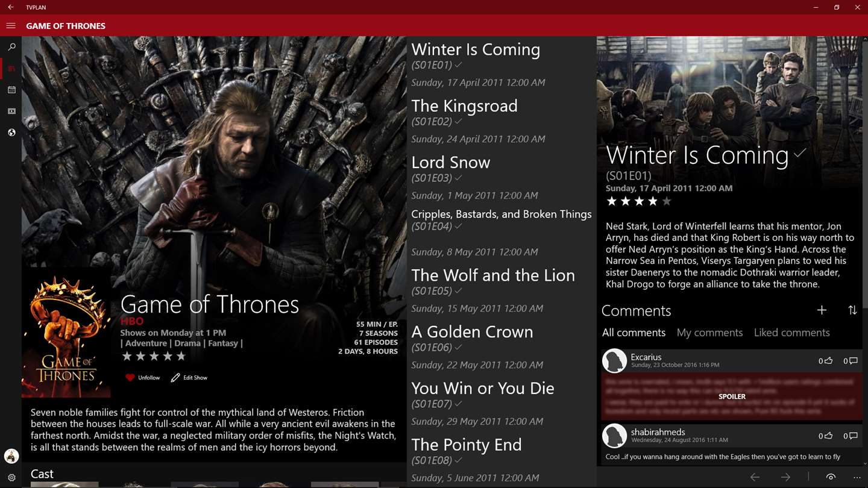Screen dimensions: 868x488
Task: Open the globe discover icon in sidebar
Action: (11, 133)
